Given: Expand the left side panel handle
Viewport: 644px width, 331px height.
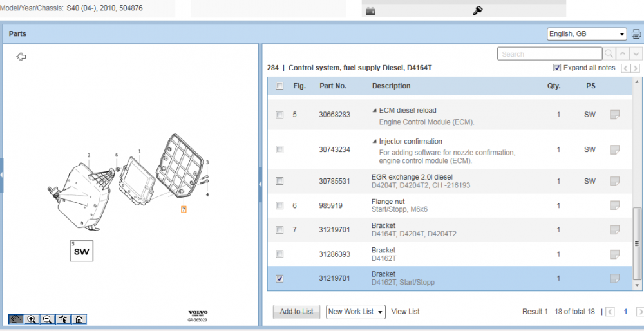Looking at the screenshot, I should pyautogui.click(x=2, y=175).
